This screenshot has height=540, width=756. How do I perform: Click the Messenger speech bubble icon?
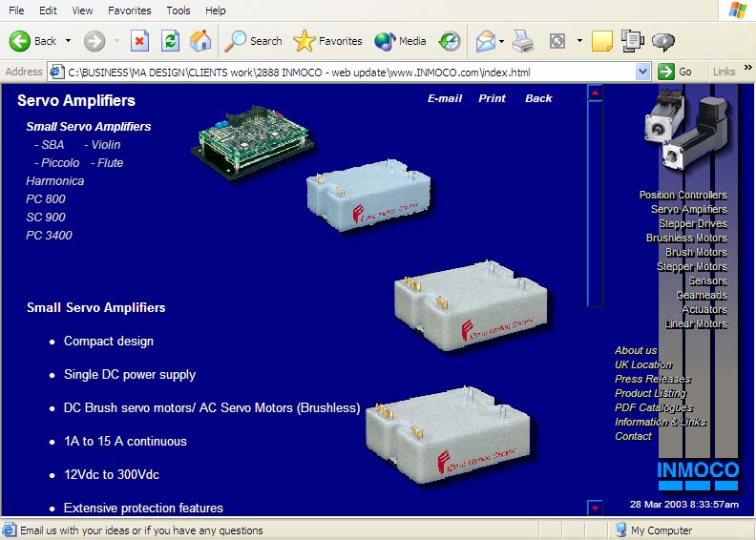(663, 42)
